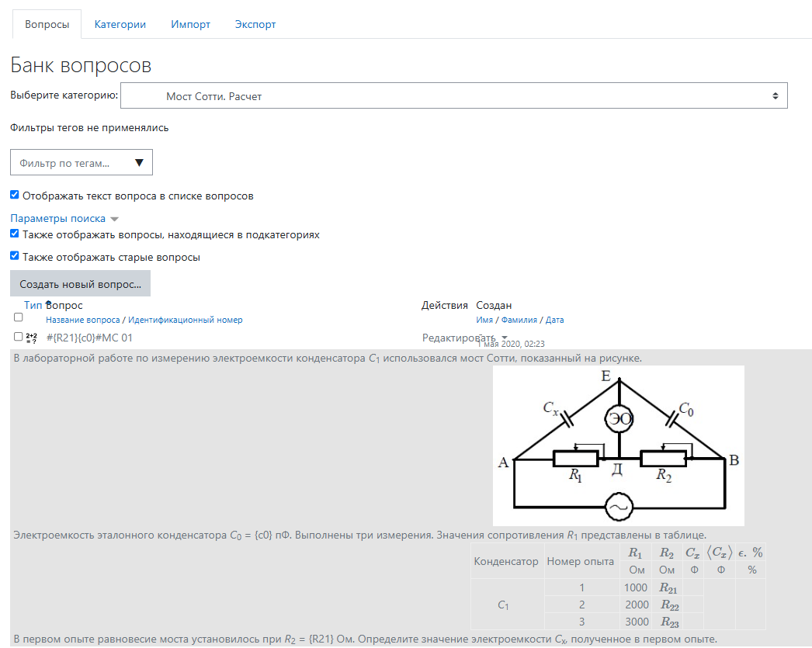This screenshot has width=812, height=648.
Task: Click the text 'Фильтры тегов не применялись'
Action: pos(89,128)
